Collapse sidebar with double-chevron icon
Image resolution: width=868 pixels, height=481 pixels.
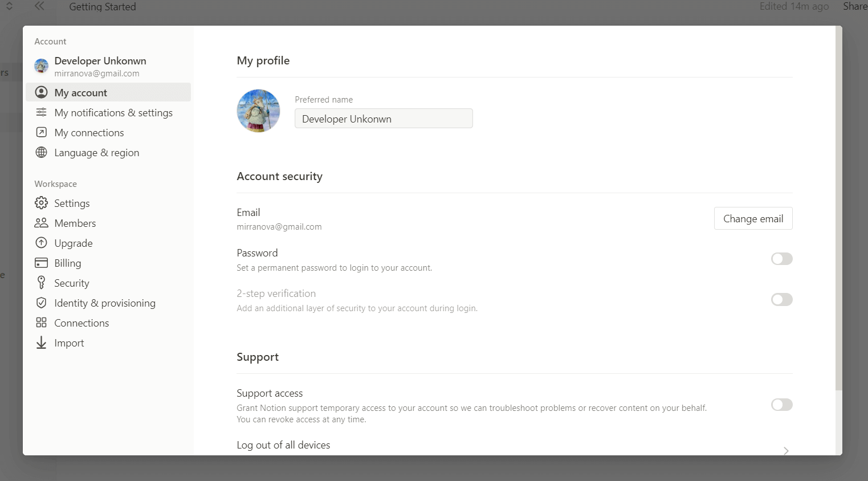[39, 6]
